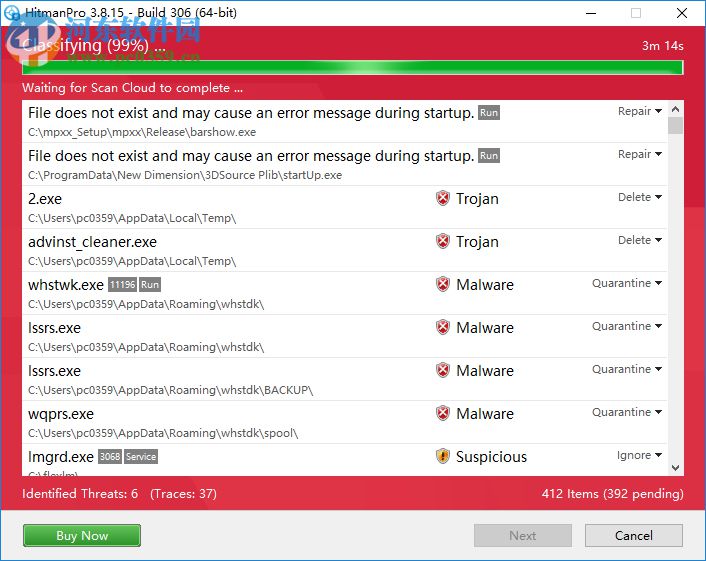Click the 3068 process ID tag
The height and width of the screenshot is (561, 706).
[110, 457]
